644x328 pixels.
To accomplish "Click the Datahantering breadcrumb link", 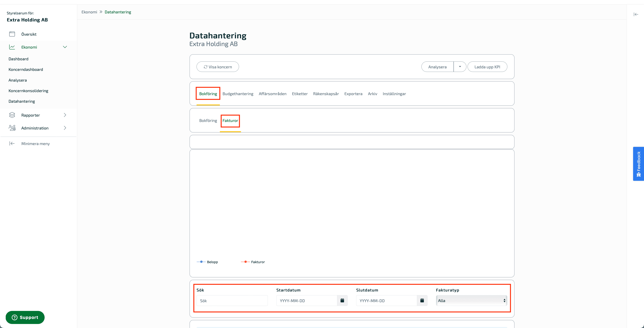I will click(x=118, y=12).
